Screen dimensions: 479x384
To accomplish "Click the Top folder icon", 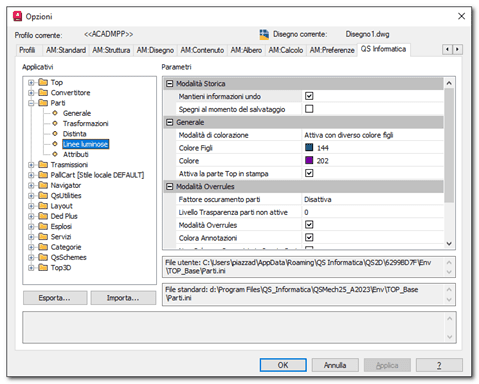I will coord(43,82).
